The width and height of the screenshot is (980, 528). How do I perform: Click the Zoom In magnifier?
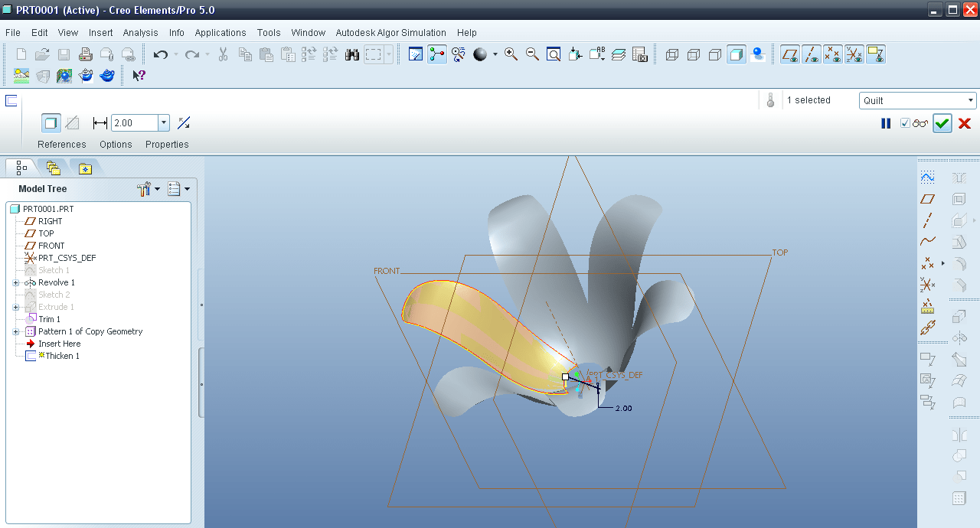pyautogui.click(x=511, y=54)
